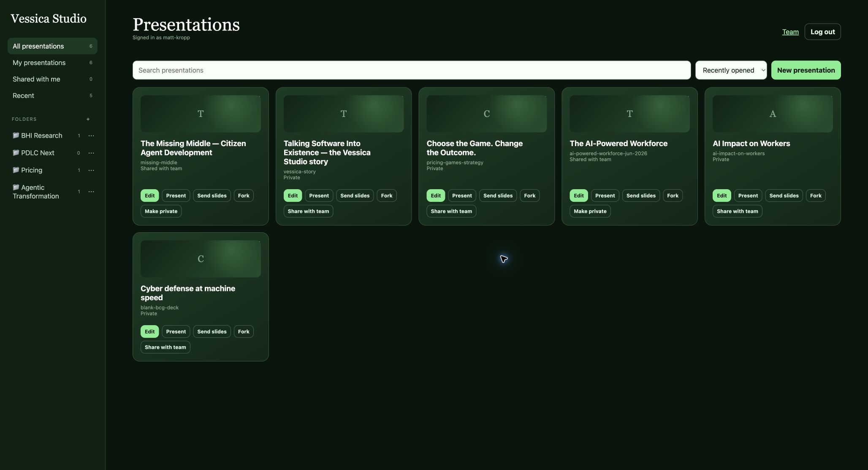Image resolution: width=868 pixels, height=470 pixels.
Task: Focus the Search presentations field
Action: 412,70
